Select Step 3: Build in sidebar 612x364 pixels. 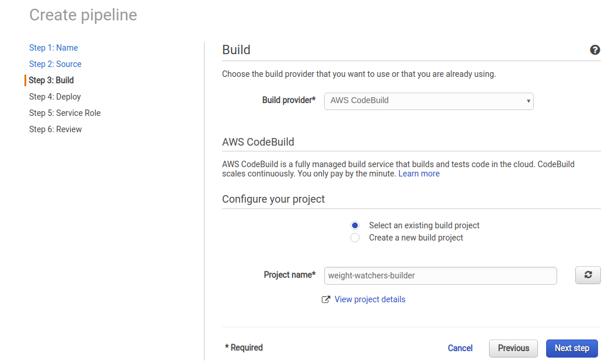click(51, 80)
